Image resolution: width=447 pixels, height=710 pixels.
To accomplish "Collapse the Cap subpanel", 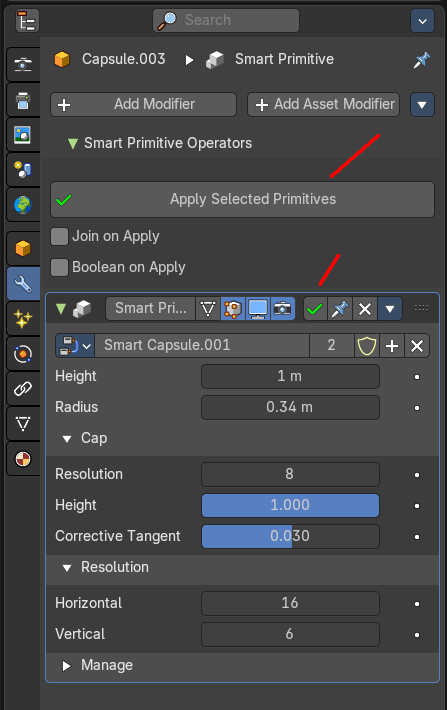I will click(x=67, y=439).
